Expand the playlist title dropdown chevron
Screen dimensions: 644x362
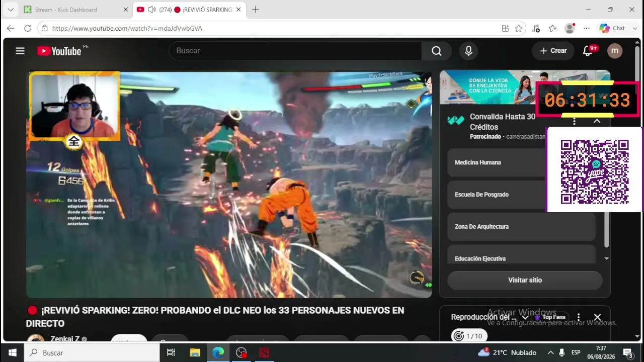525,317
